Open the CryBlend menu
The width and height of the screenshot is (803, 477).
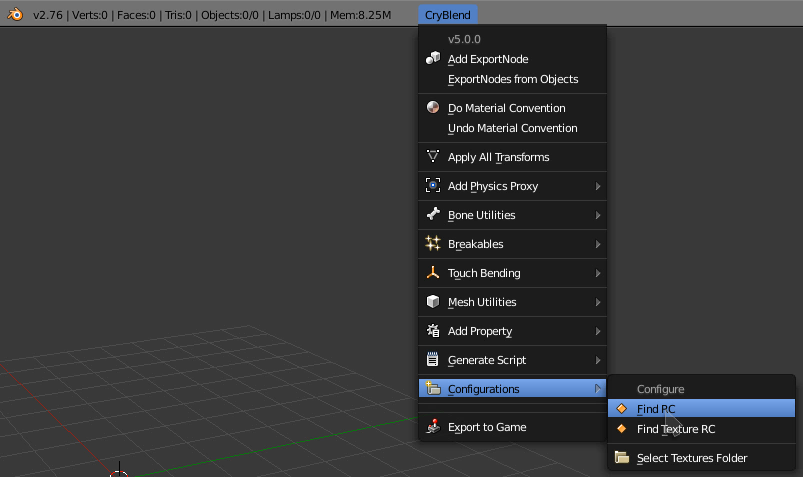[x=448, y=15]
